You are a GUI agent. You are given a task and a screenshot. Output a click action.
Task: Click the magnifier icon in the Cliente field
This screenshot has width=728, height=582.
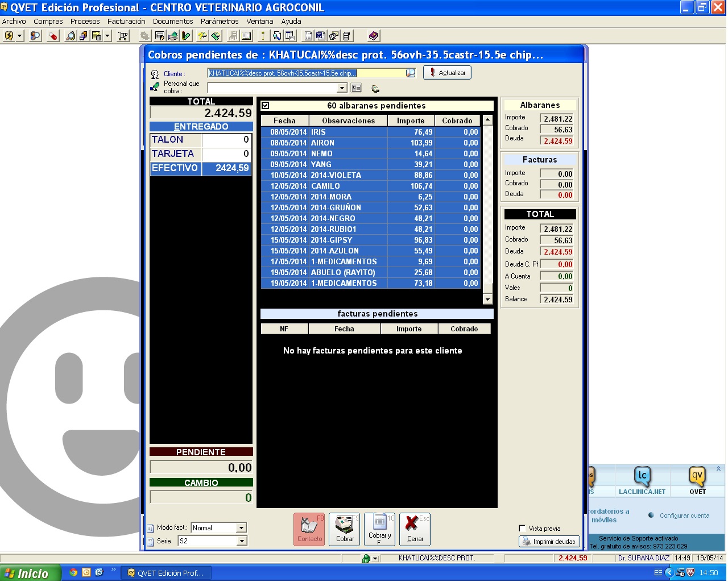pyautogui.click(x=411, y=73)
